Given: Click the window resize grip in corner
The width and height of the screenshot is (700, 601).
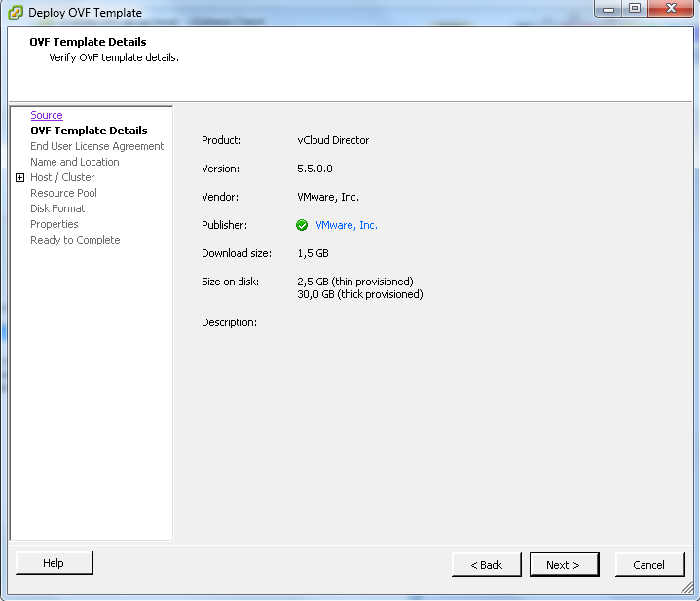Looking at the screenshot, I should (687, 587).
